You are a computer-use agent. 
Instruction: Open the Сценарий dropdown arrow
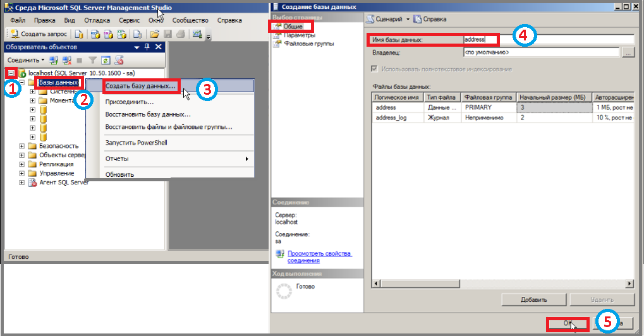[x=408, y=20]
